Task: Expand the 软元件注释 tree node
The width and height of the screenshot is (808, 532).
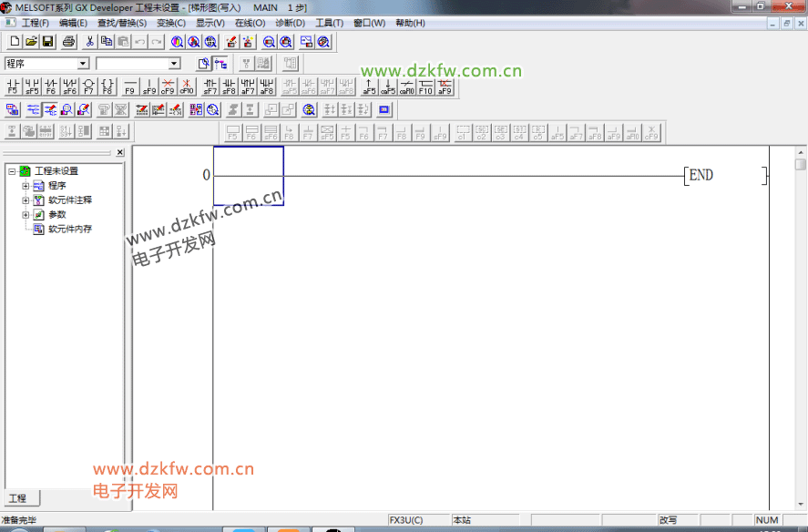Action: (x=26, y=200)
